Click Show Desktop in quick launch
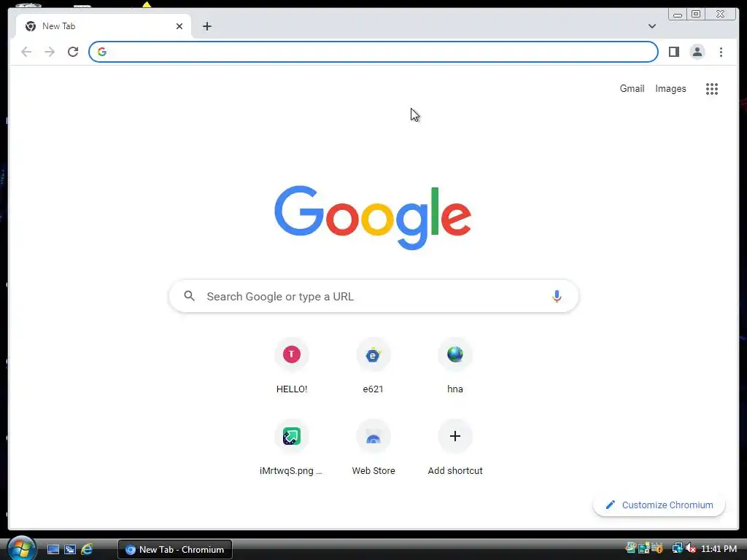The image size is (747, 560). click(53, 550)
